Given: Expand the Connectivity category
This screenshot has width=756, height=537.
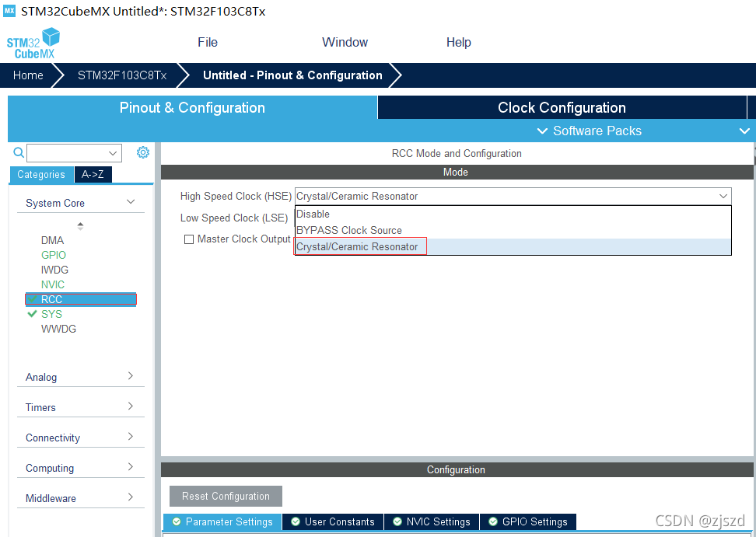Looking at the screenshot, I should click(130, 436).
